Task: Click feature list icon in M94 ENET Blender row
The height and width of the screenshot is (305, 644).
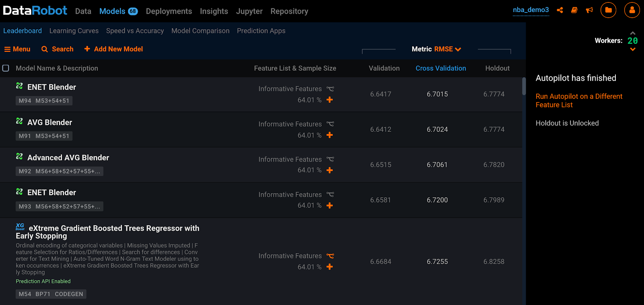Action: click(330, 89)
